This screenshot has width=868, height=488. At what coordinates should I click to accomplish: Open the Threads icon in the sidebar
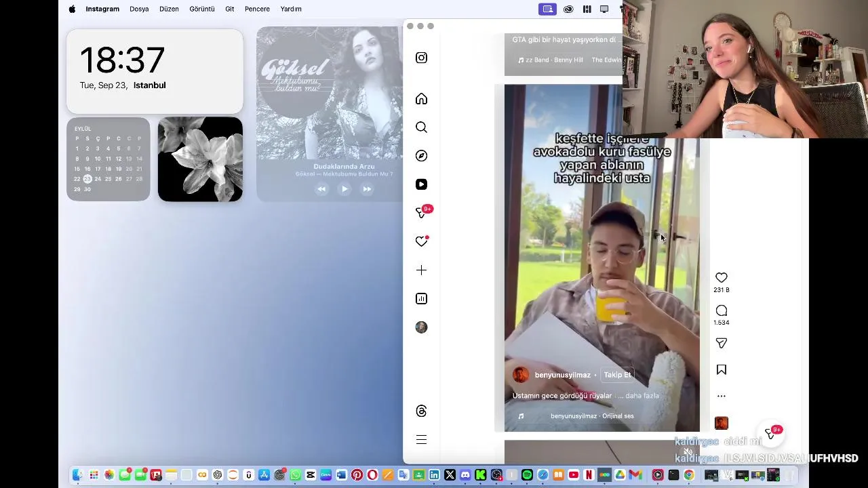point(421,411)
